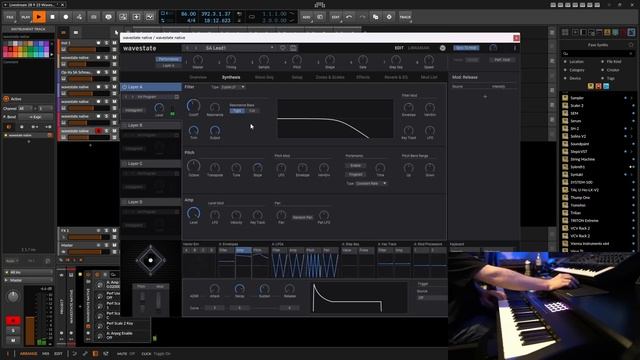Screen dimensions: 640x360
Task: Close the wavestate native plugin window
Action: (x=516, y=38)
